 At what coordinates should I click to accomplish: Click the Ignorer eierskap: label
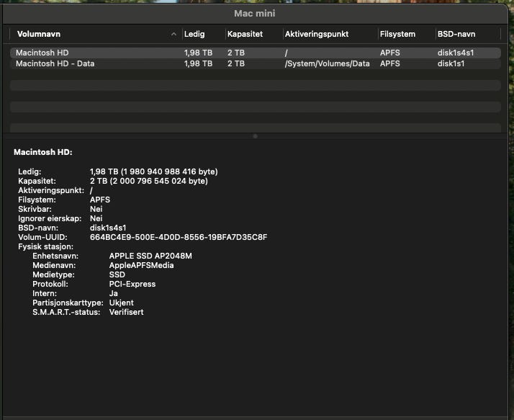(50, 218)
